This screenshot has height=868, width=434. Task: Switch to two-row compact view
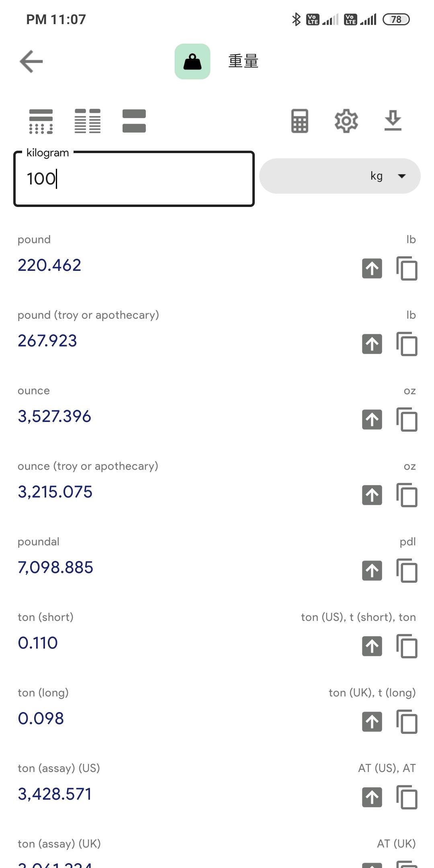pyautogui.click(x=134, y=121)
